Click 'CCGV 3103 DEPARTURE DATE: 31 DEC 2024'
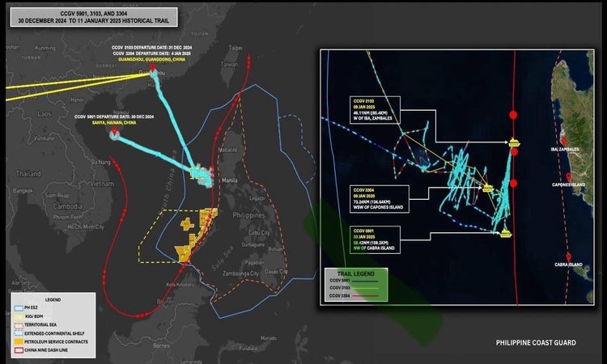This screenshot has height=364, width=607. [x=152, y=47]
